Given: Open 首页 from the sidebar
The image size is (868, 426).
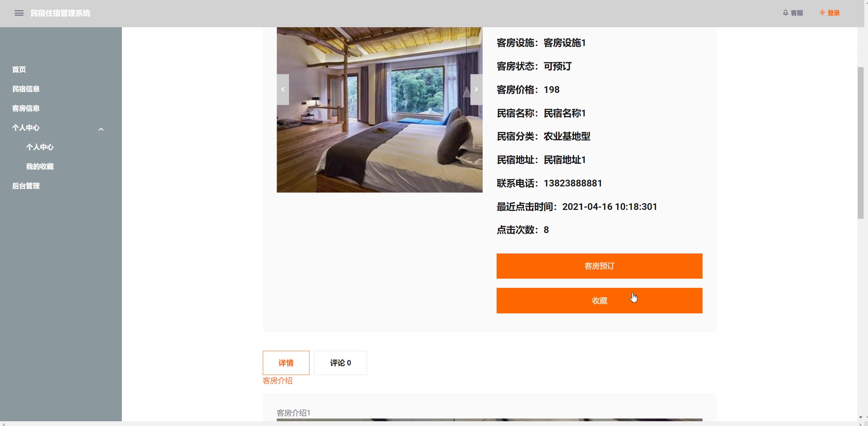Looking at the screenshot, I should coord(19,69).
